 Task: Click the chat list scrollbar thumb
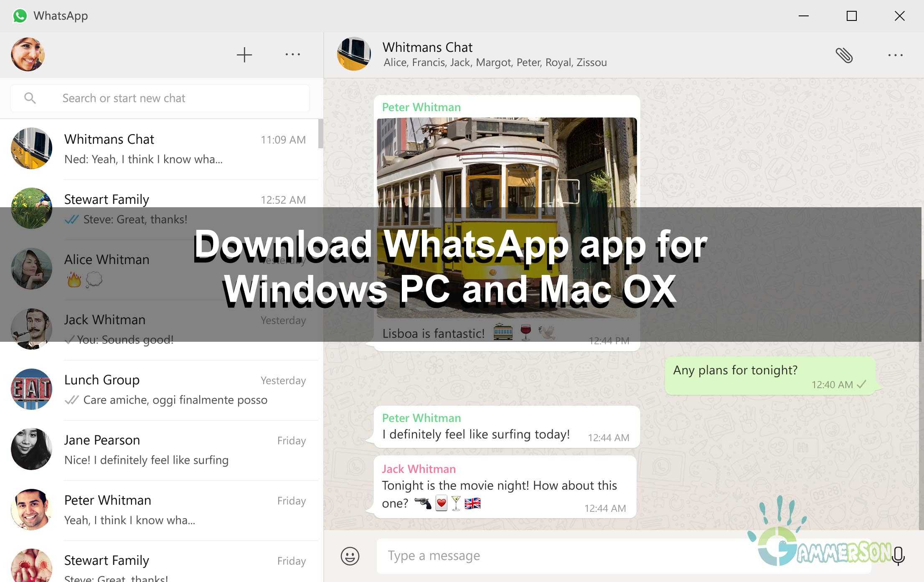tap(320, 134)
